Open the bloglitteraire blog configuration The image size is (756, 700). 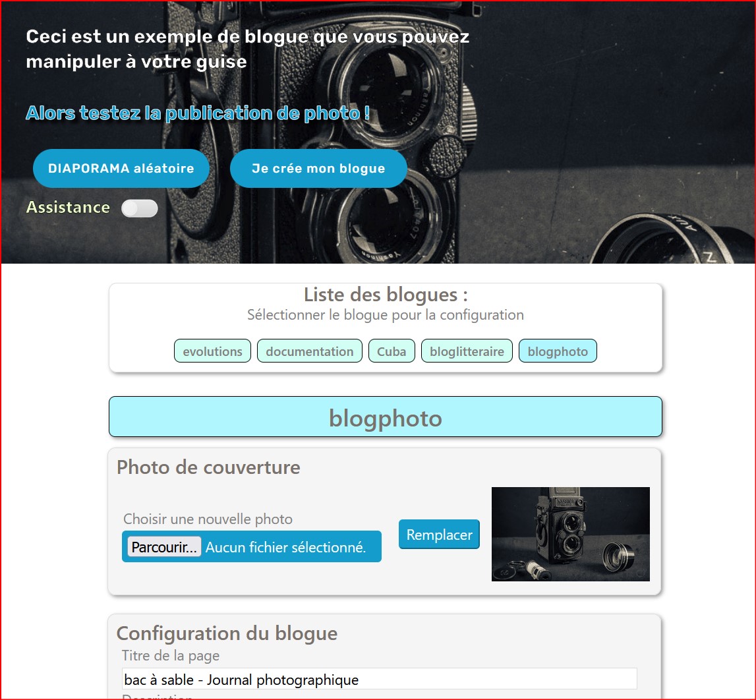click(x=467, y=351)
